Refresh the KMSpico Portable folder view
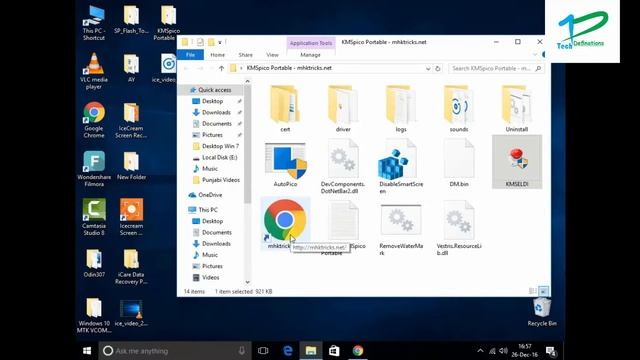The height and width of the screenshot is (360, 640). click(x=438, y=69)
